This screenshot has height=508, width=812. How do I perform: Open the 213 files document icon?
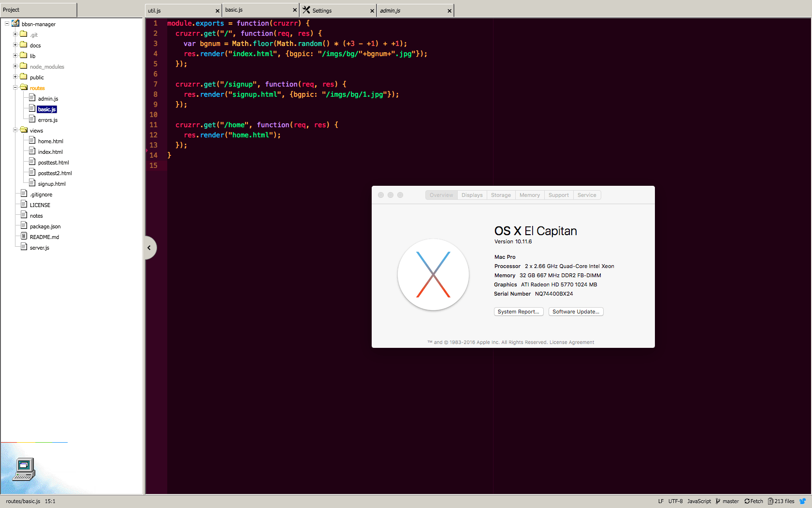click(771, 501)
